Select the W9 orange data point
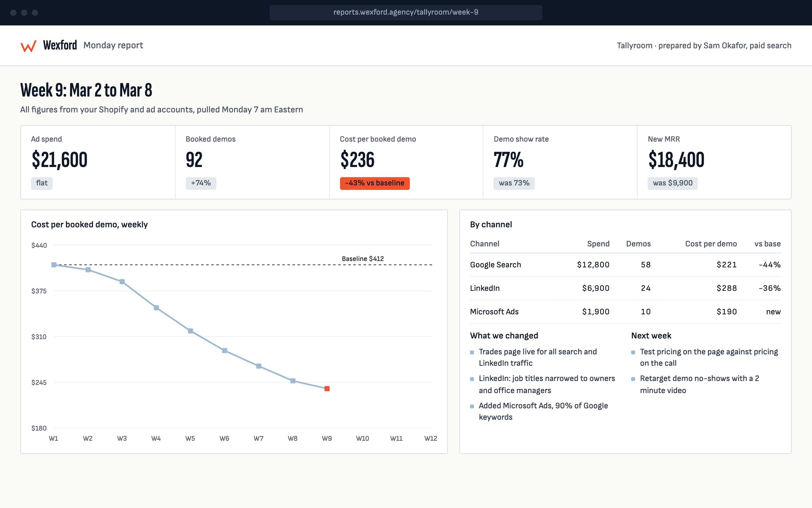Image resolution: width=812 pixels, height=508 pixels. (327, 389)
